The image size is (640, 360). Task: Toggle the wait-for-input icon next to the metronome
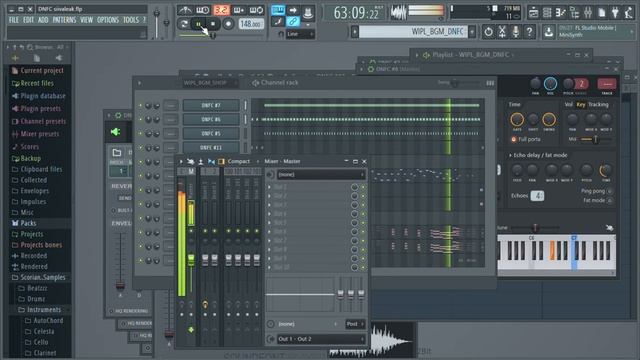click(202, 10)
